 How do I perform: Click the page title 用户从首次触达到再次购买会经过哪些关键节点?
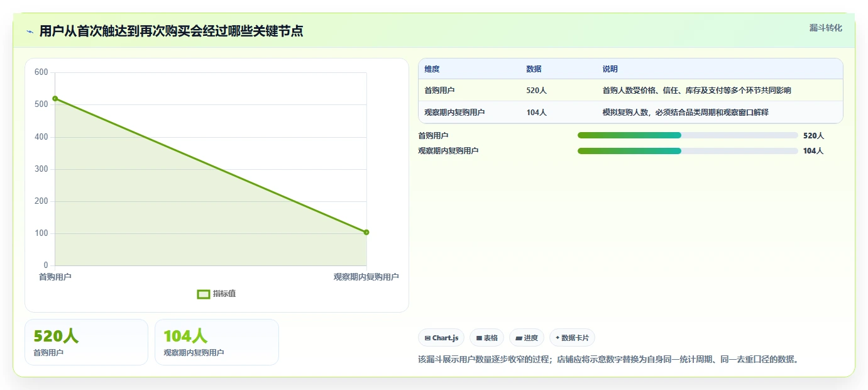pos(171,31)
